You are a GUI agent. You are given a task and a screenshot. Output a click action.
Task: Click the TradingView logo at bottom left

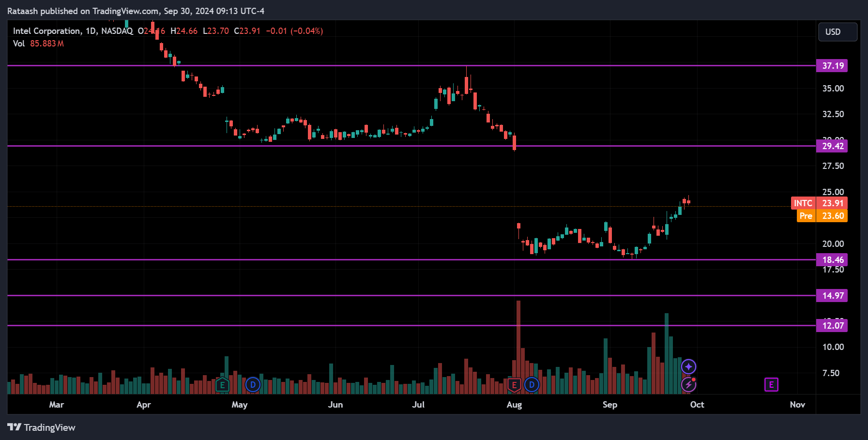[41, 427]
